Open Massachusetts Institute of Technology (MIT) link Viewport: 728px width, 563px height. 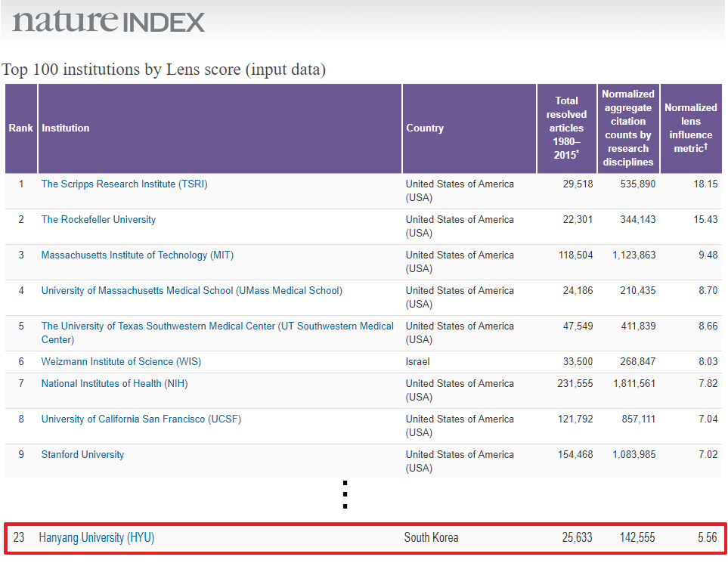point(137,255)
